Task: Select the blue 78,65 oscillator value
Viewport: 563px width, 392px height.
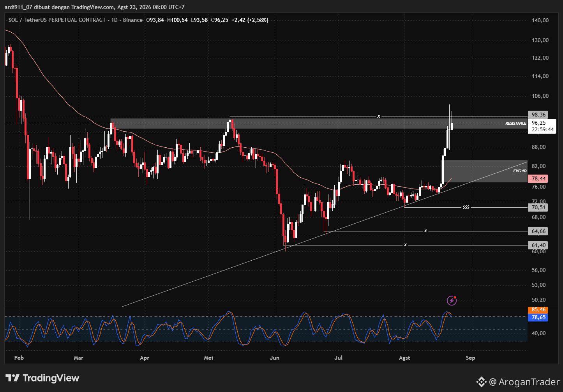Action: click(x=538, y=317)
